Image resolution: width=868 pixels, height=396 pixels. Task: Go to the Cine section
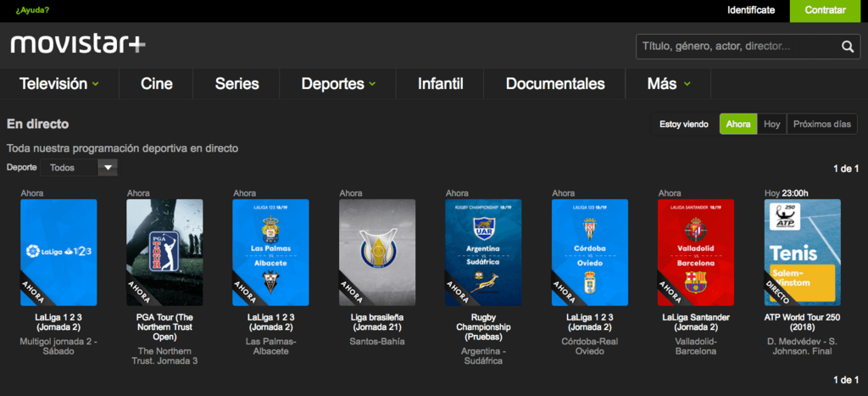point(157,84)
